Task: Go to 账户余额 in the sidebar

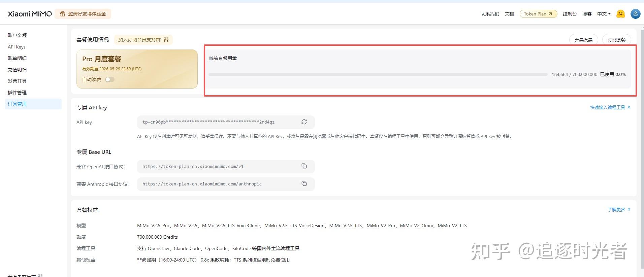Action: point(17,35)
